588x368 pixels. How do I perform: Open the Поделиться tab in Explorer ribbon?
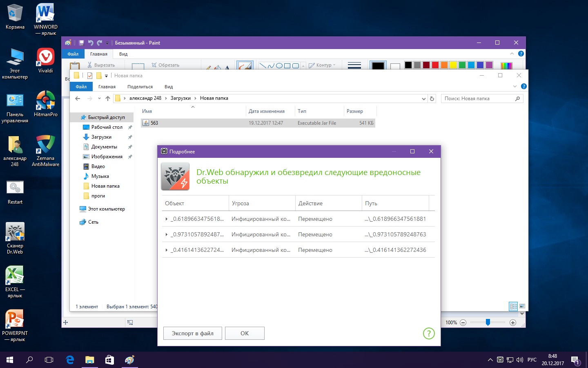[140, 87]
